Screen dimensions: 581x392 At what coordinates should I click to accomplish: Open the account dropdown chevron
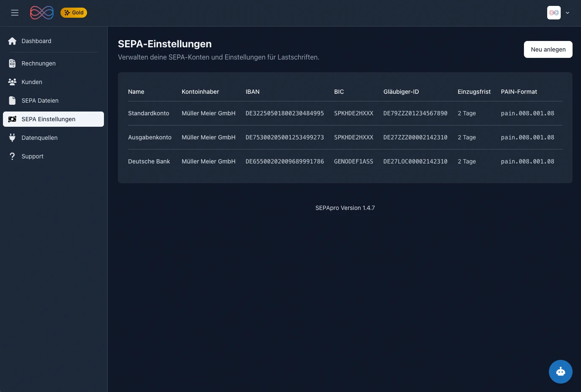[567, 13]
